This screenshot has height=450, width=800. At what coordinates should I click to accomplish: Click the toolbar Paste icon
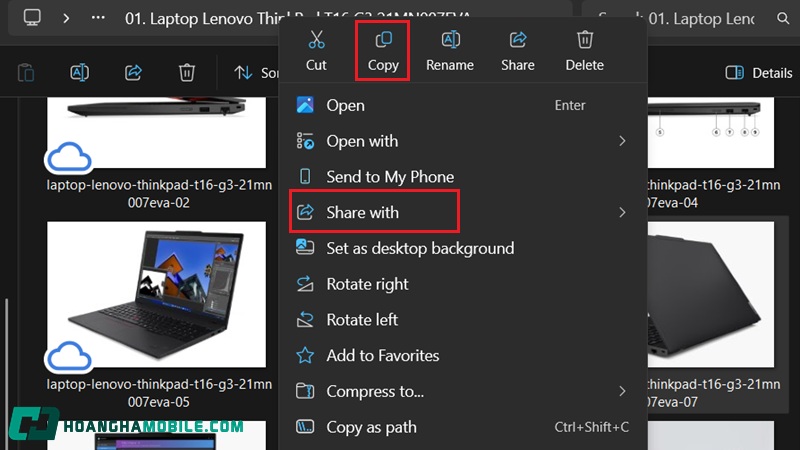coord(26,72)
